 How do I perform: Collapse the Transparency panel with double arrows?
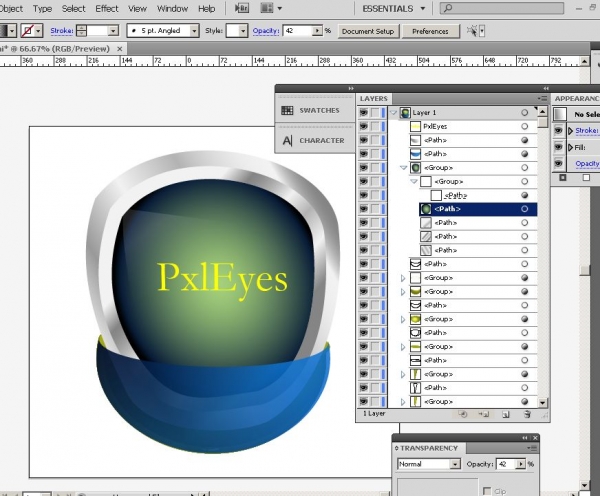click(525, 438)
